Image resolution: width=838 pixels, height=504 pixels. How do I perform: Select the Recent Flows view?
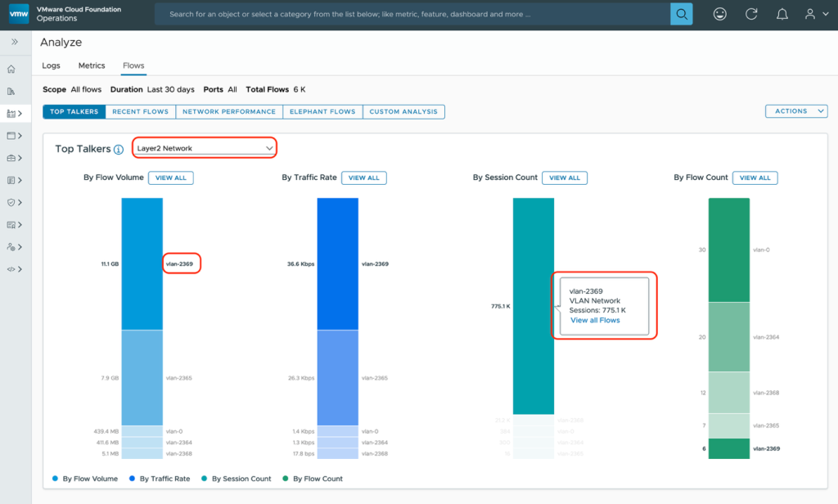click(x=140, y=112)
